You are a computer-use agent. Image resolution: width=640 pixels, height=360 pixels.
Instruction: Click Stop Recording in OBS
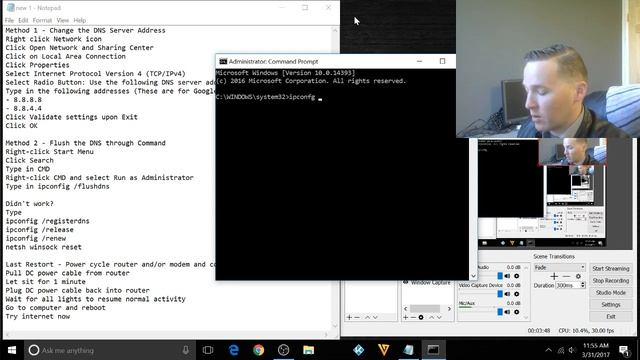point(611,280)
